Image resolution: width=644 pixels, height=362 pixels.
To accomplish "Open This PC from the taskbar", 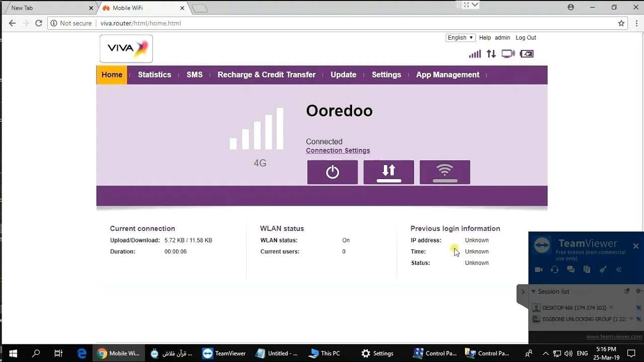I will [325, 353].
